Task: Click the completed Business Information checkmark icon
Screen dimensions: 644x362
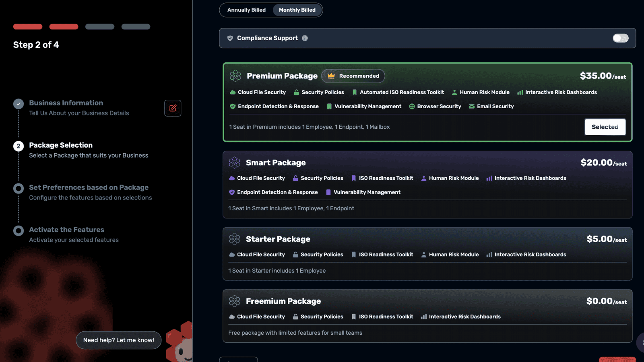Action: coord(19,104)
